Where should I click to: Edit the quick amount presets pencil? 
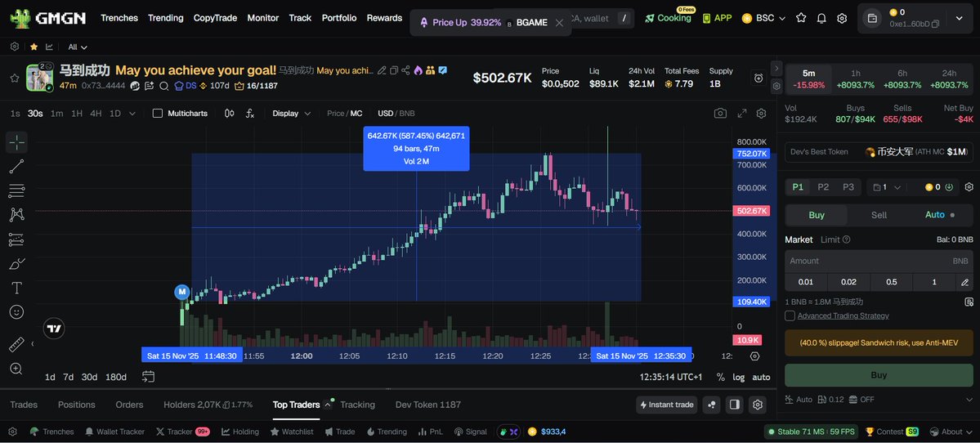(x=965, y=282)
